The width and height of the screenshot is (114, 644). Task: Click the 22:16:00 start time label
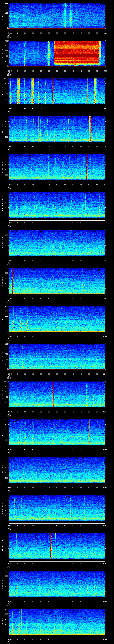coord(9,601)
